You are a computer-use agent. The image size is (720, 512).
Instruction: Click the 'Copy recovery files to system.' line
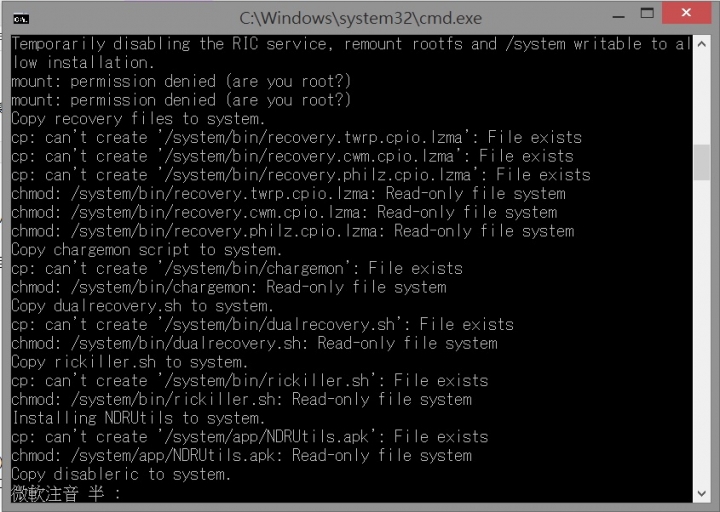click(138, 119)
